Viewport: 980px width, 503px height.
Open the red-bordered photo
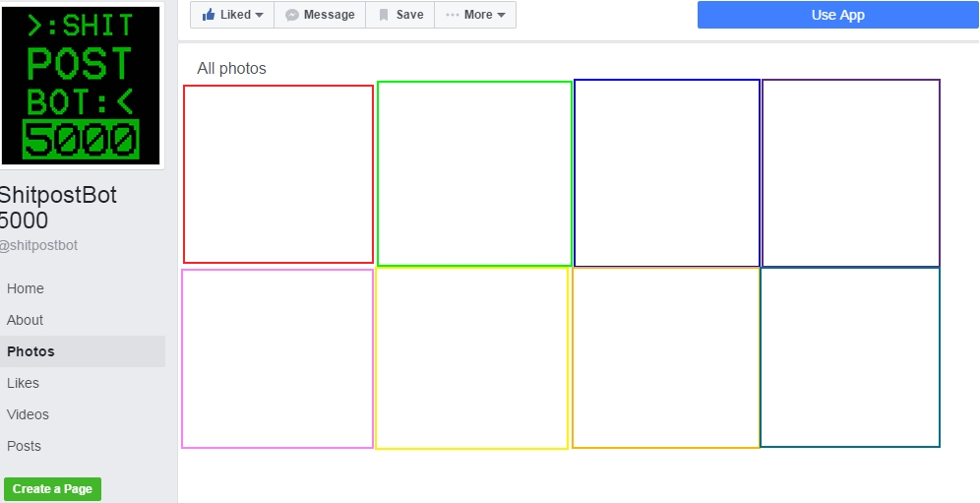coord(278,174)
